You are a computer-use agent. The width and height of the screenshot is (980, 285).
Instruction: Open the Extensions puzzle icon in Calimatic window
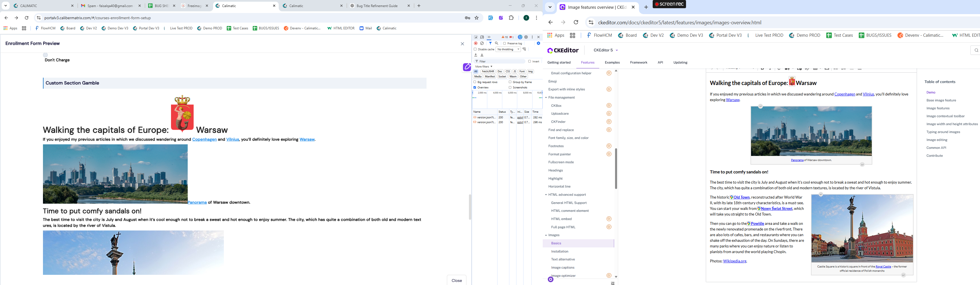(x=511, y=18)
